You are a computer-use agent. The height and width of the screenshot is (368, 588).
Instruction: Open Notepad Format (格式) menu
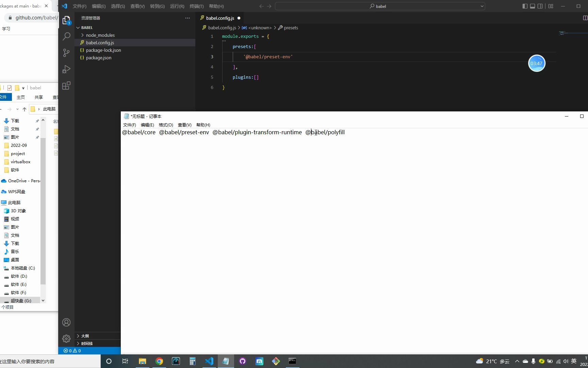coord(166,125)
